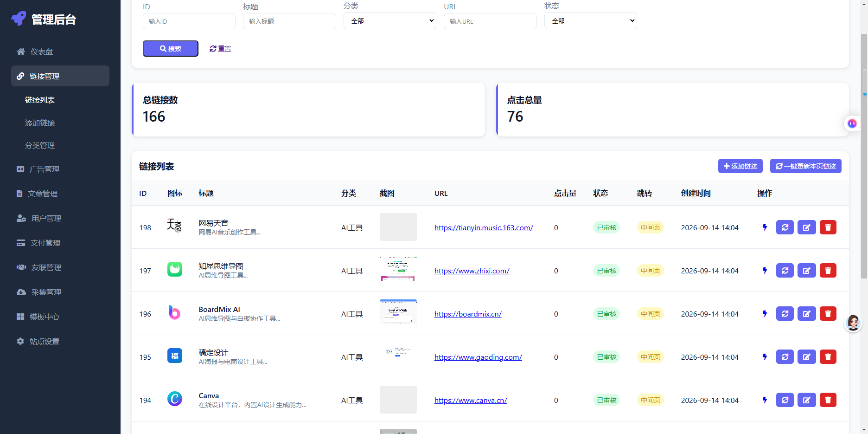The image size is (868, 434).
Task: Delete the BoardMix AI row
Action: [828, 314]
